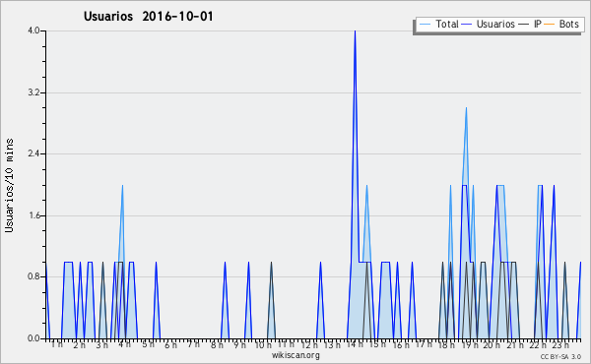Click the '4 h' x-axis label

tap(125, 344)
